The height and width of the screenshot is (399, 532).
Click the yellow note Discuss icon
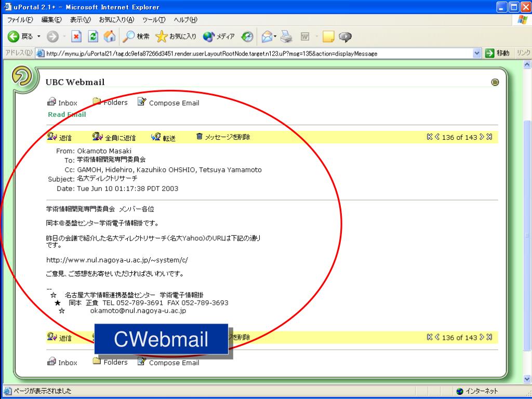pyautogui.click(x=328, y=36)
